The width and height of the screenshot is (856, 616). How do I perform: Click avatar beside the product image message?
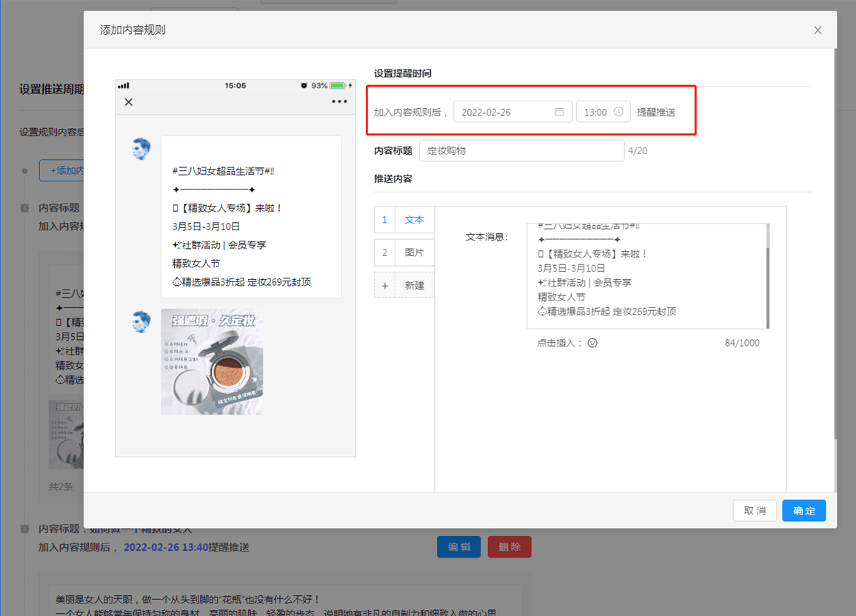(x=141, y=321)
